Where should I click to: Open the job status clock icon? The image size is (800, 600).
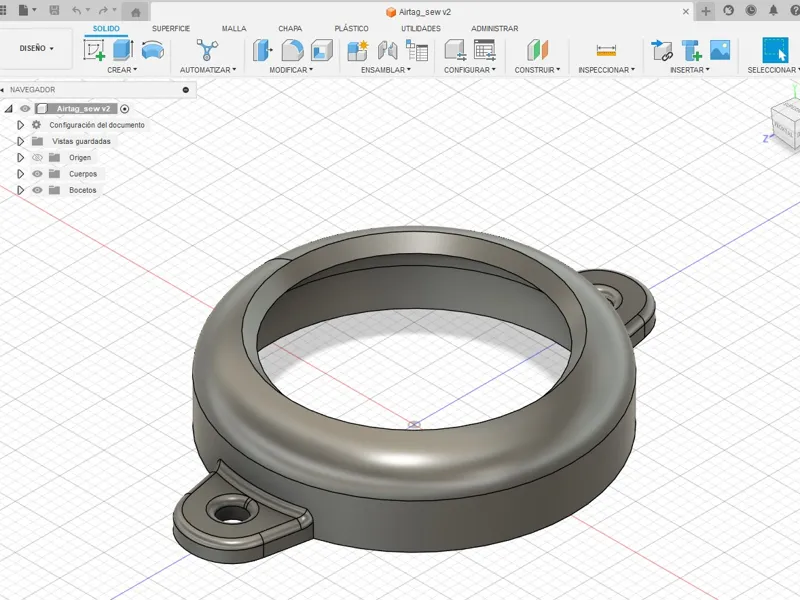click(751, 10)
